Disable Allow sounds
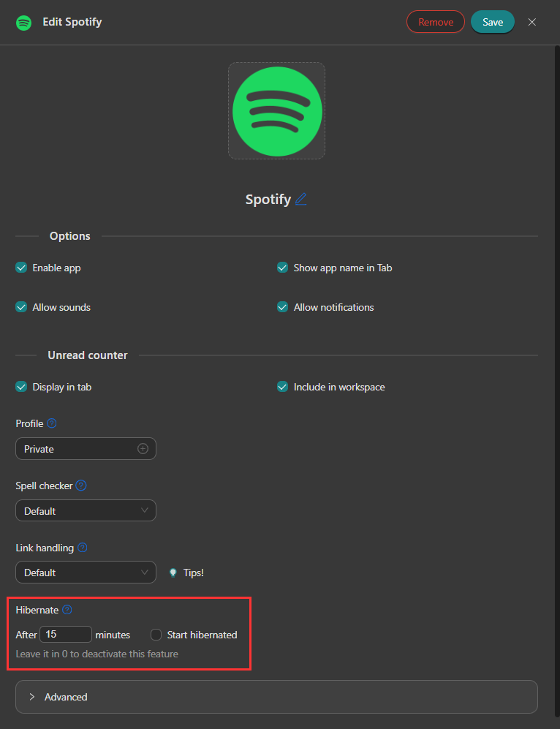This screenshot has width=560, height=729. (x=21, y=307)
